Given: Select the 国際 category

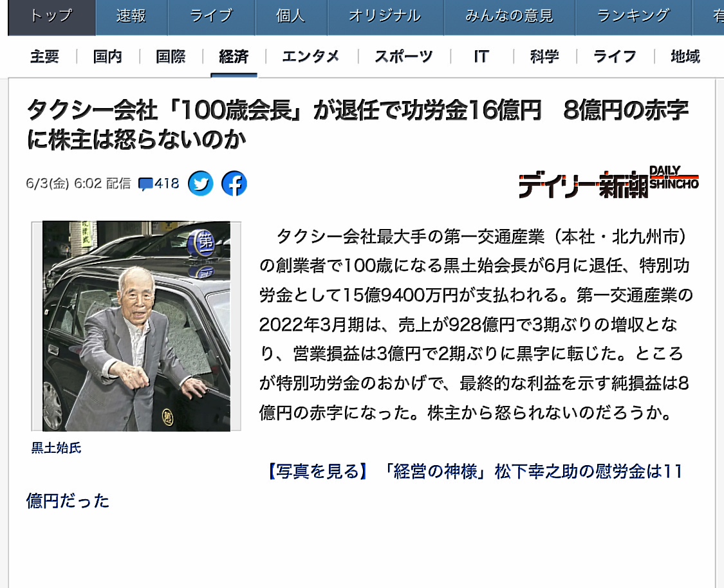Looking at the screenshot, I should pos(171,57).
